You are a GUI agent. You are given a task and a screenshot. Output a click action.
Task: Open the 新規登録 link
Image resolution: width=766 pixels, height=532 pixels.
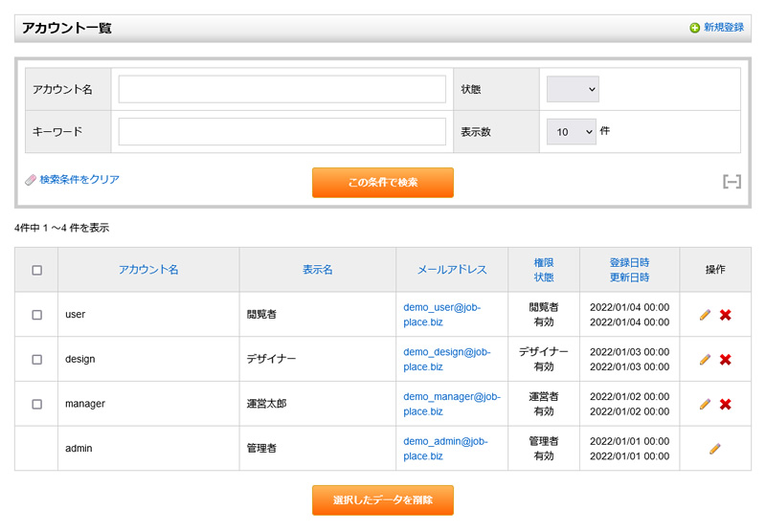pos(724,28)
